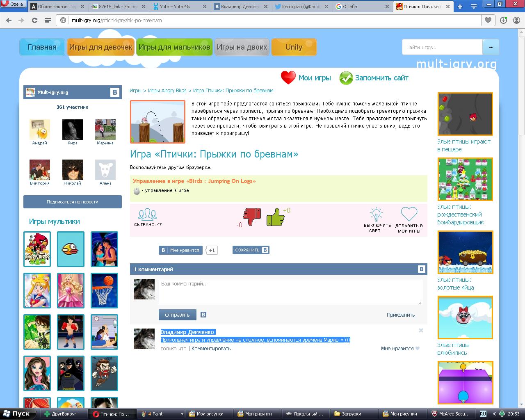Expand the tab menu in tab bar

tap(474, 7)
